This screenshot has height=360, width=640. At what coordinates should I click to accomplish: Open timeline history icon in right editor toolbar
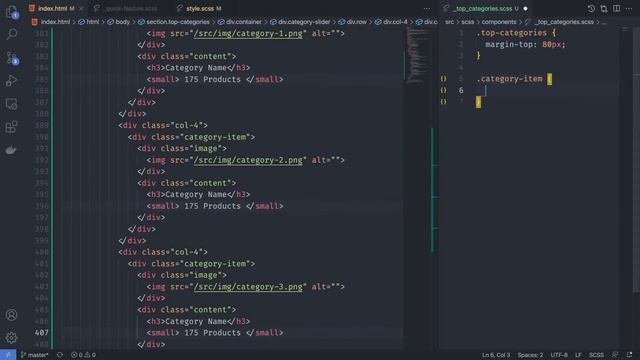click(x=591, y=9)
